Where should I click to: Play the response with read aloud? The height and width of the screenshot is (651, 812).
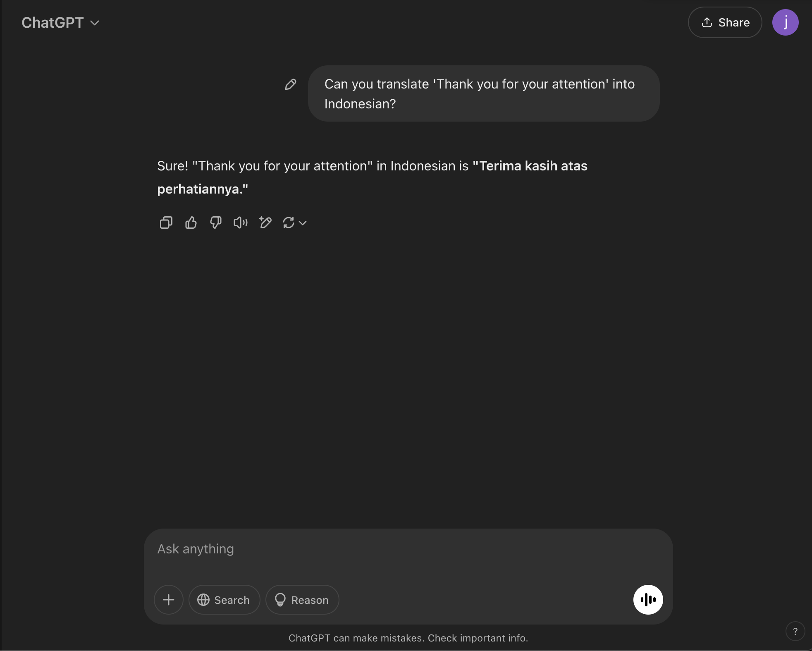click(x=240, y=223)
